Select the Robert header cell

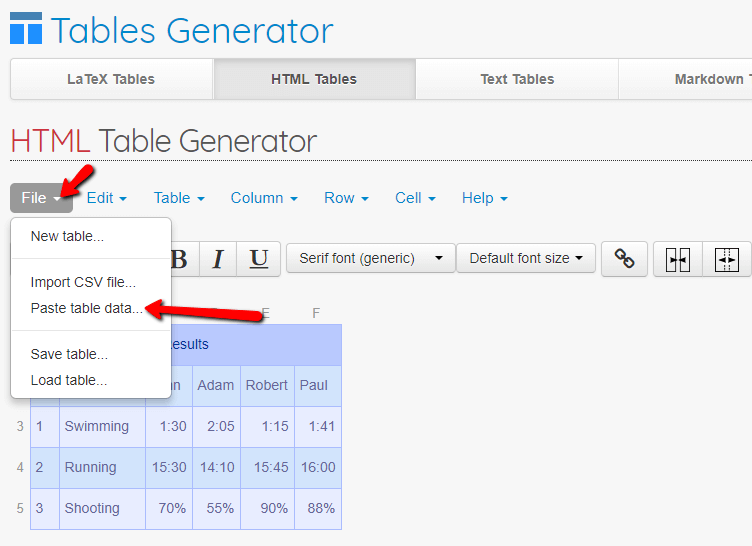click(x=267, y=385)
